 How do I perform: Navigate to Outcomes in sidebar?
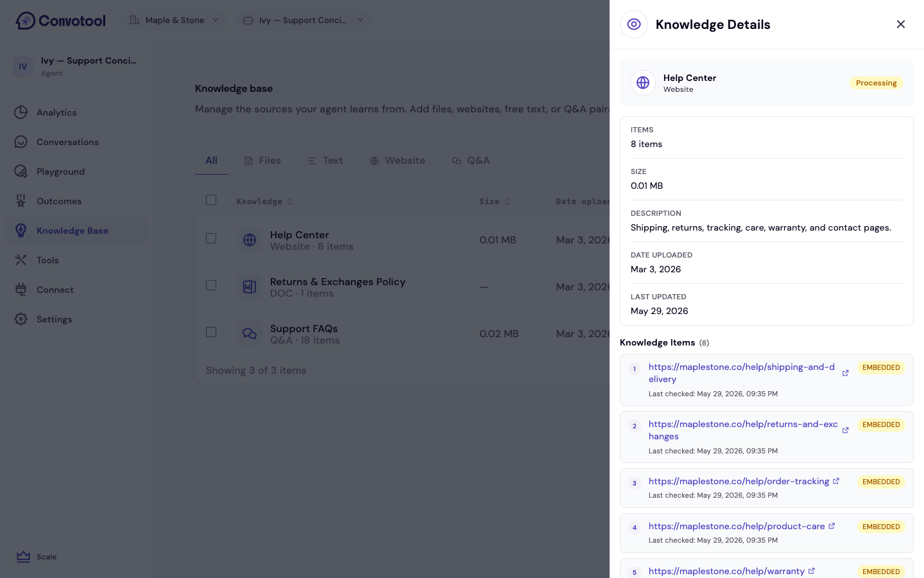coord(76,201)
